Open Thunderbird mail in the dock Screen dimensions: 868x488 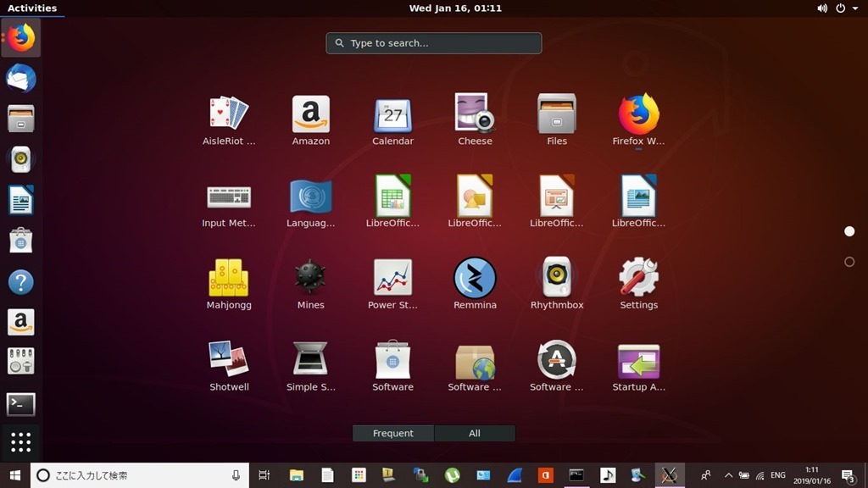pyautogui.click(x=21, y=78)
